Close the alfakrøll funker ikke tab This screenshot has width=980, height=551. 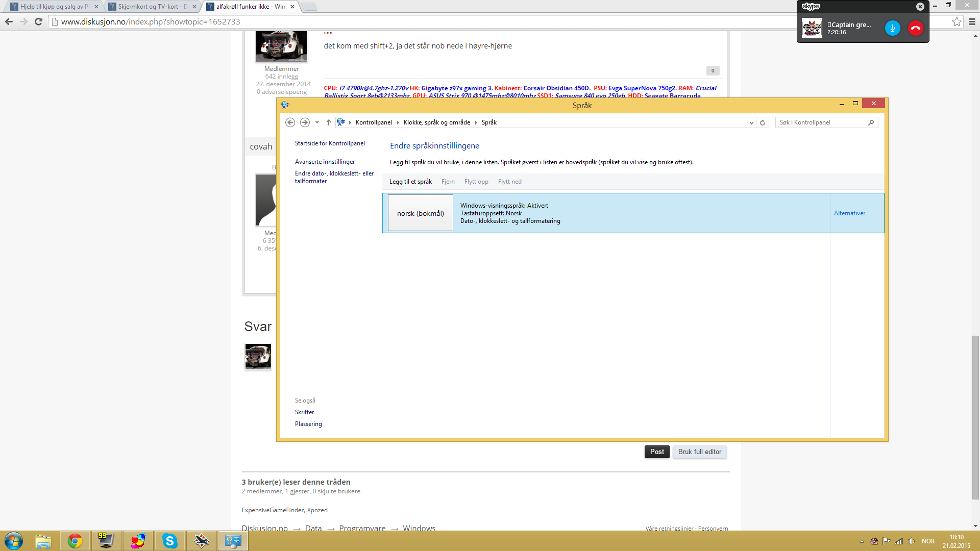292,7
